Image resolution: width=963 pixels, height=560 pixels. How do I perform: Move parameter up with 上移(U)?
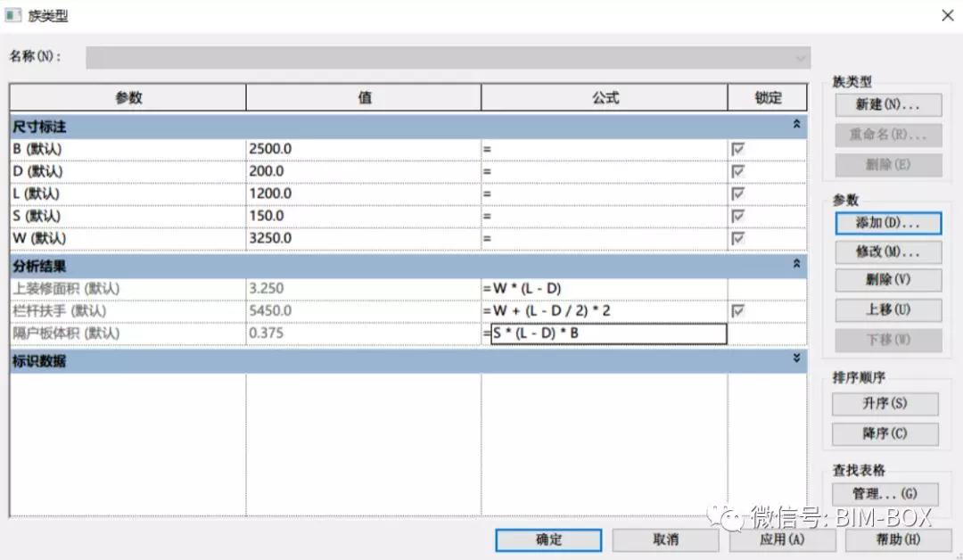[888, 310]
